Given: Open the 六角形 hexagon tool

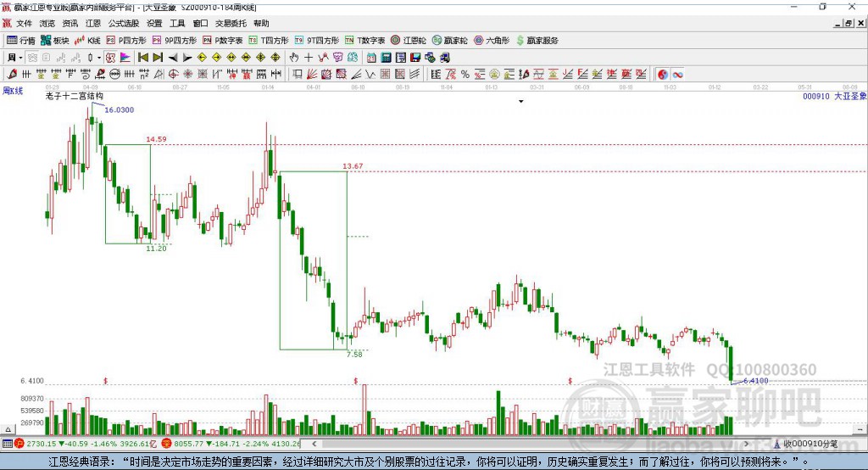Looking at the screenshot, I should pos(492,41).
